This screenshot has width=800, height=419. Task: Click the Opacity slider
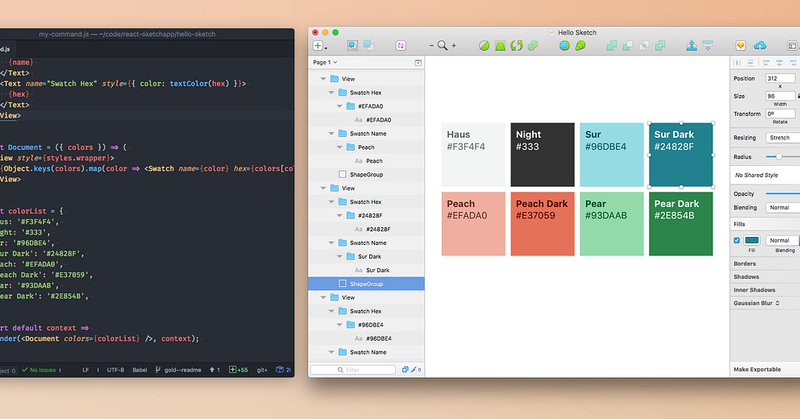click(782, 194)
